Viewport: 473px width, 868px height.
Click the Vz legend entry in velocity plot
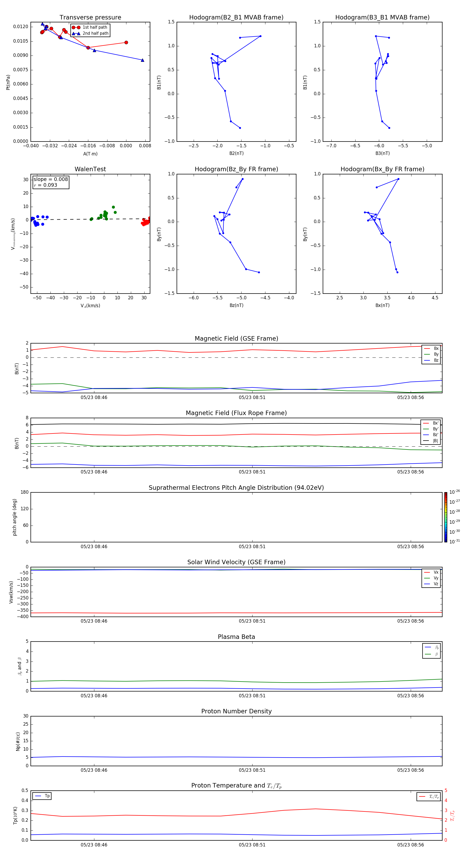tap(431, 584)
